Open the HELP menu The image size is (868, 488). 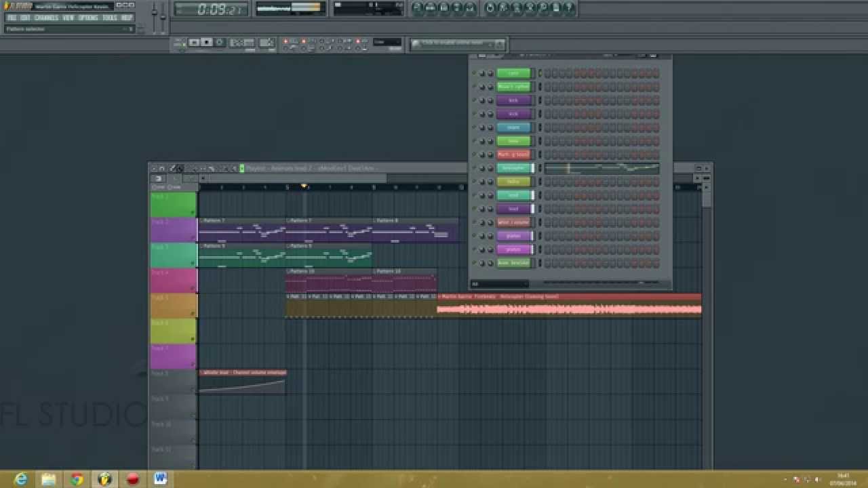(127, 18)
